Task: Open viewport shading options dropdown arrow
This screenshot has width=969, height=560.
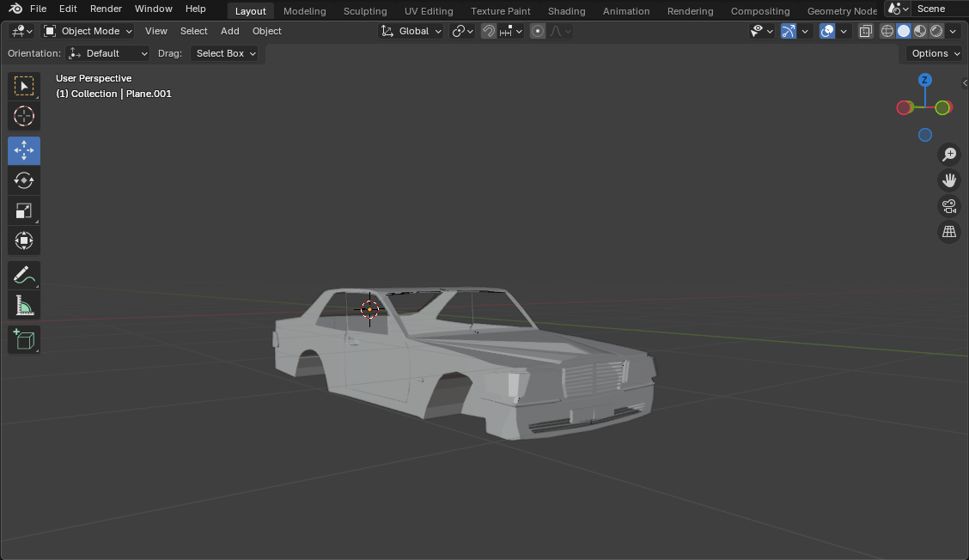Action: pos(953,31)
